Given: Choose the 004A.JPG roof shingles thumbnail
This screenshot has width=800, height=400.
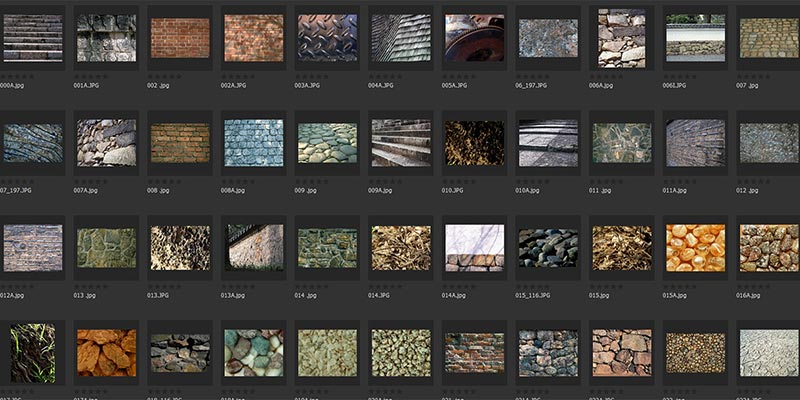Looking at the screenshot, I should tap(401, 38).
